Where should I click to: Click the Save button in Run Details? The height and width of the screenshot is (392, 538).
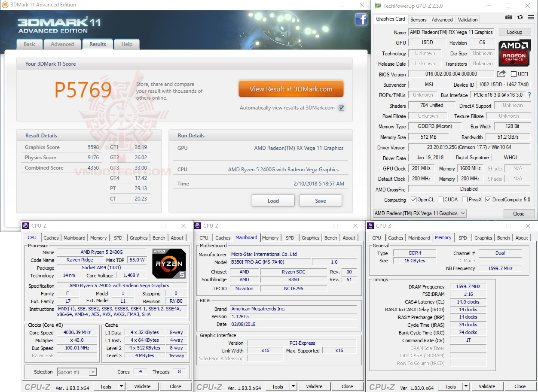tap(321, 201)
